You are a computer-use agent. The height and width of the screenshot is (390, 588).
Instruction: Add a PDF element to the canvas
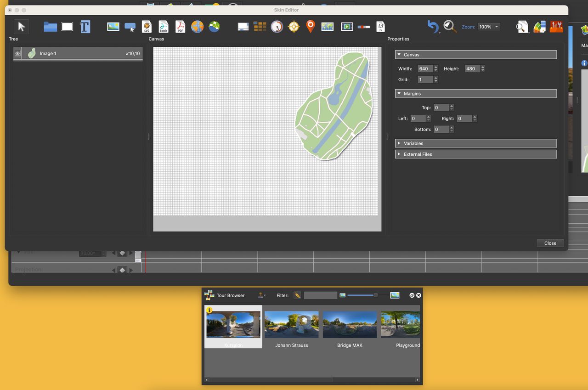(x=180, y=26)
